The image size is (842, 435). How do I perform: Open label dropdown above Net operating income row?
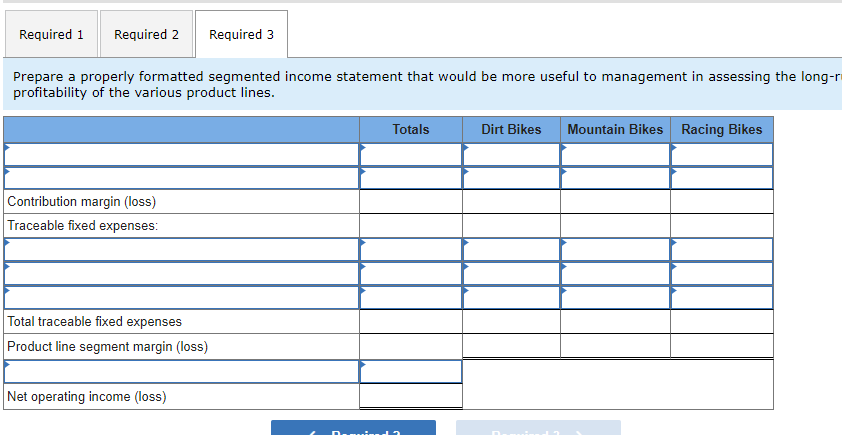tap(182, 372)
